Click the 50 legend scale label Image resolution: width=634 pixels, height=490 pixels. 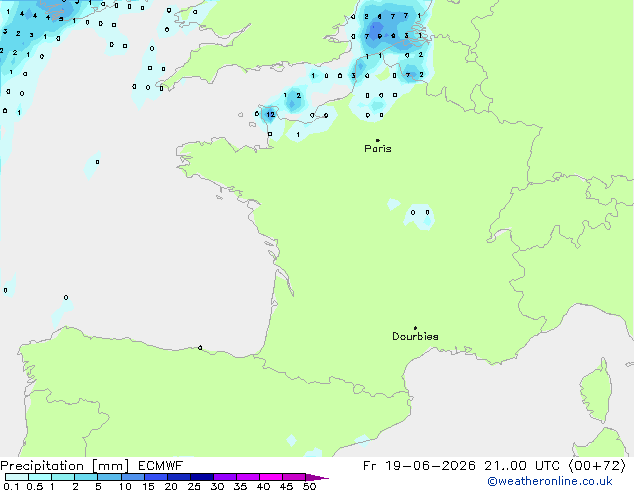(x=309, y=486)
